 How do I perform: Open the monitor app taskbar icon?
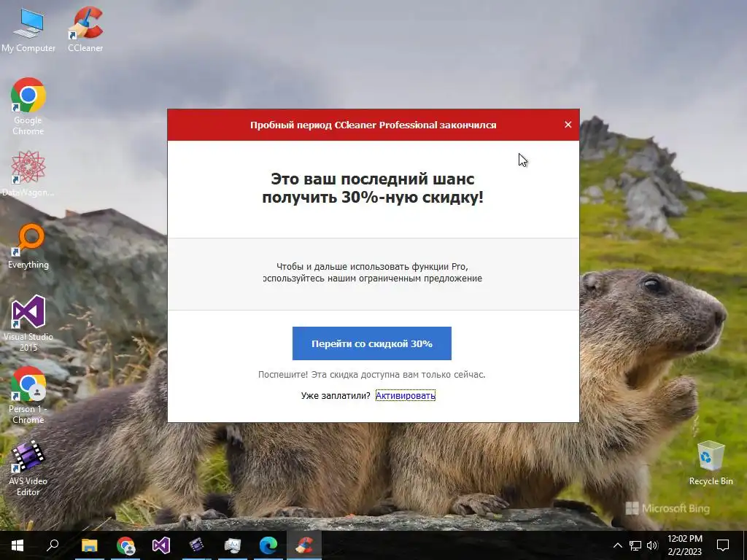point(233,545)
